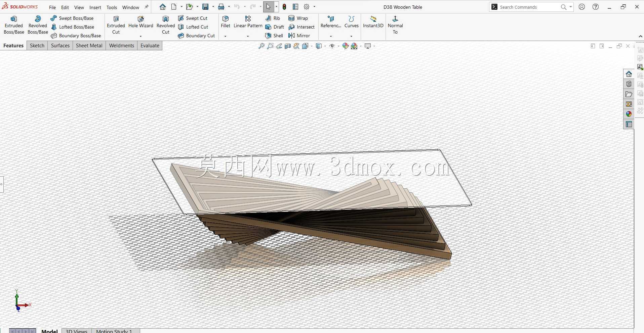Apply the Fillet tool

tap(226, 22)
